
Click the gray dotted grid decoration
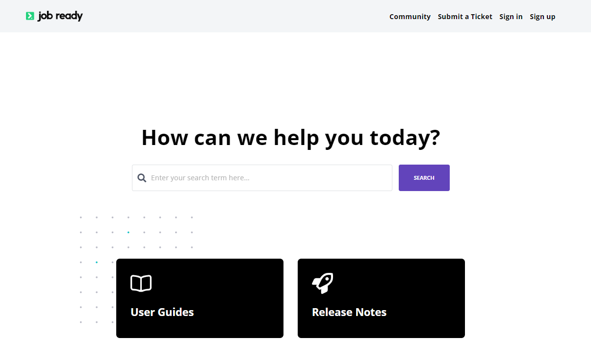coord(160,232)
